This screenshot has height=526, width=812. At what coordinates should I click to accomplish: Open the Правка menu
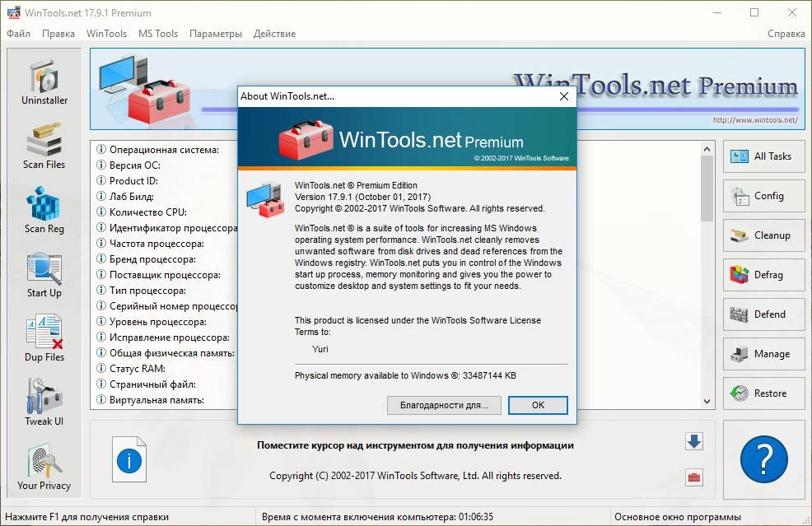point(58,34)
